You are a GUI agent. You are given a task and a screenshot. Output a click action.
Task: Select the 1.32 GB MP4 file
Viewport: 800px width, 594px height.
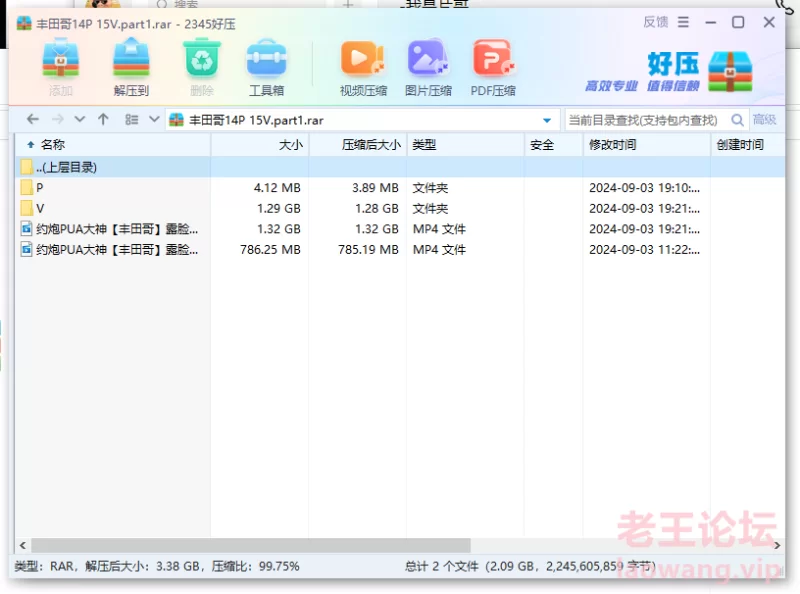(400, 229)
